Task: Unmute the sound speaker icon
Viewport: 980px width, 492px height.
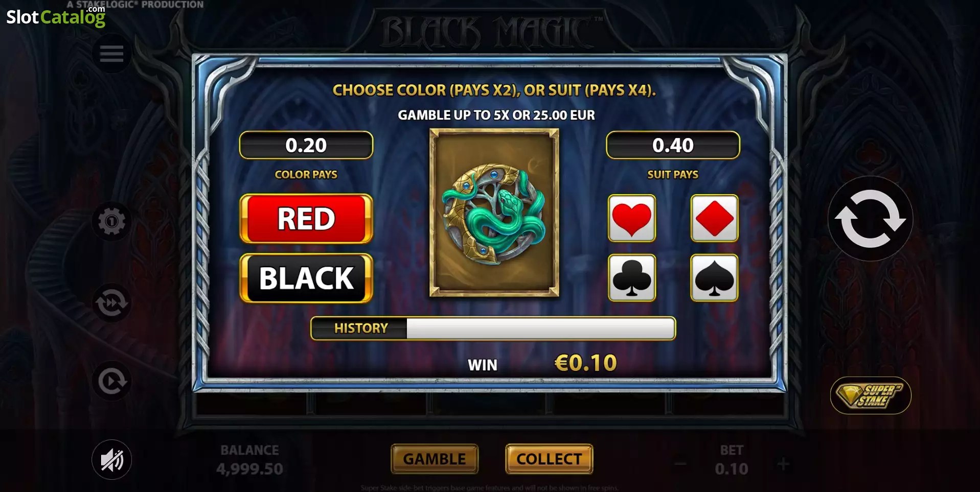Action: (111, 460)
